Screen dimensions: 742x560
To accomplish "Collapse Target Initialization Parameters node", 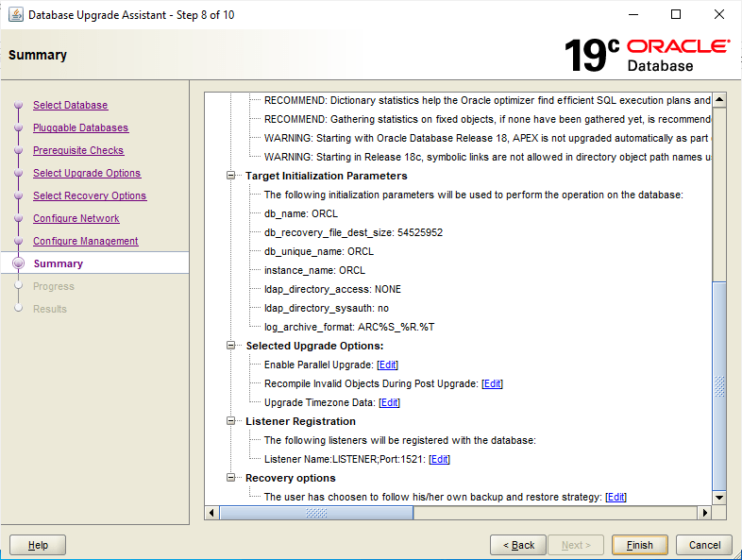I will [231, 176].
